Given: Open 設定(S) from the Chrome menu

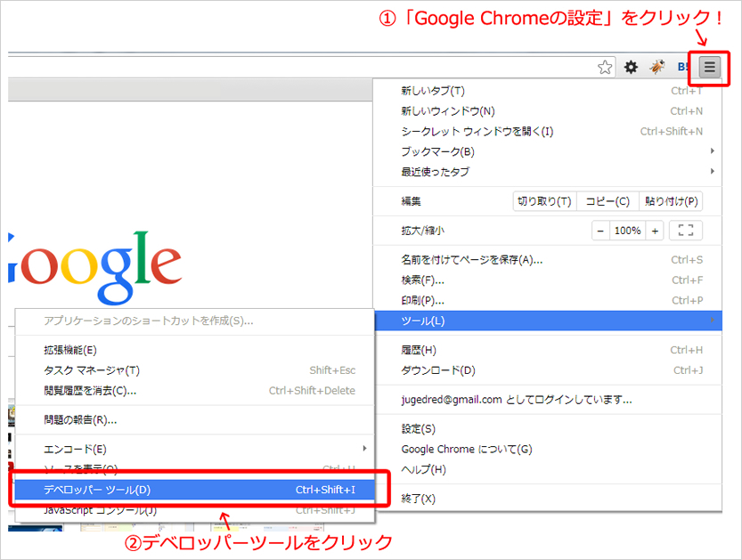Looking at the screenshot, I should [419, 429].
